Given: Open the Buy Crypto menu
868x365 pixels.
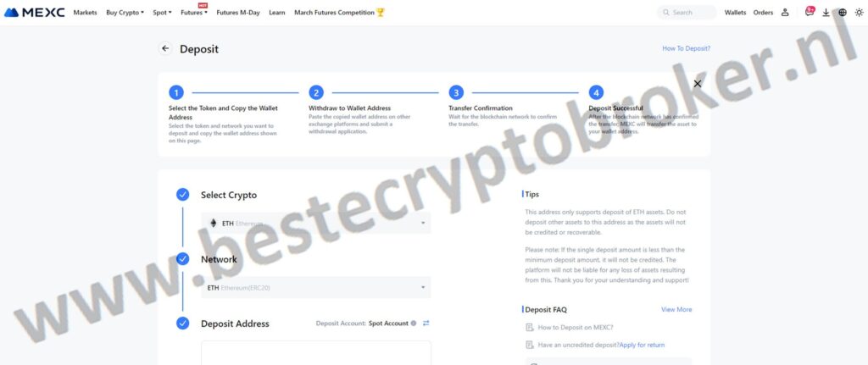Looking at the screenshot, I should [125, 12].
